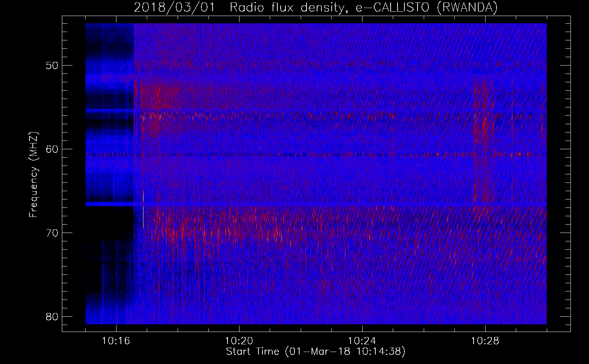Click the "10:28" time tick label
Image resolution: width=589 pixels, height=364 pixels.
(x=485, y=341)
